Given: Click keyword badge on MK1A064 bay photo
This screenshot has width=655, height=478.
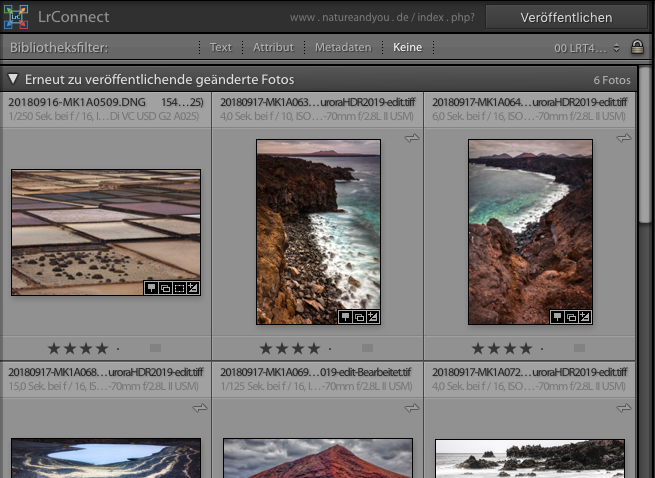Looking at the screenshot, I should 557,317.
